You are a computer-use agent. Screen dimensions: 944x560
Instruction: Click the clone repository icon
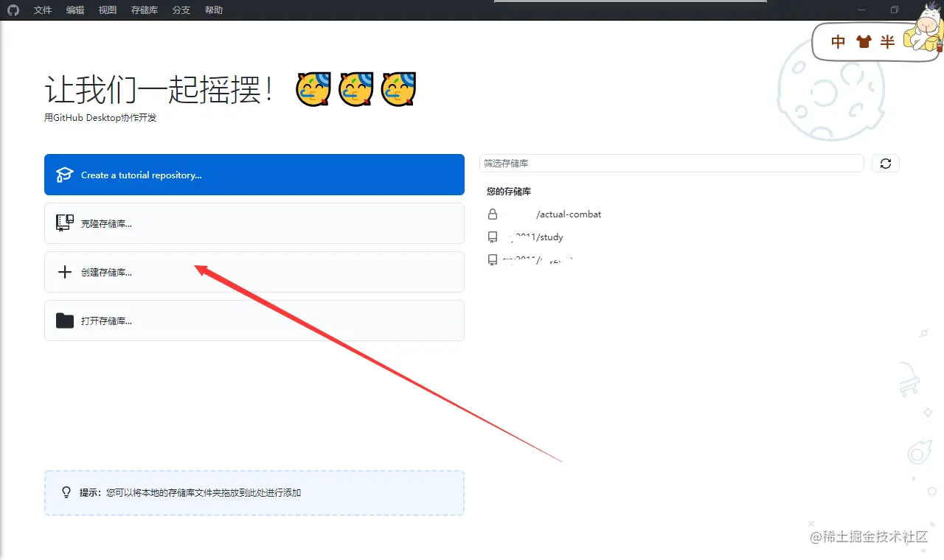coord(65,223)
